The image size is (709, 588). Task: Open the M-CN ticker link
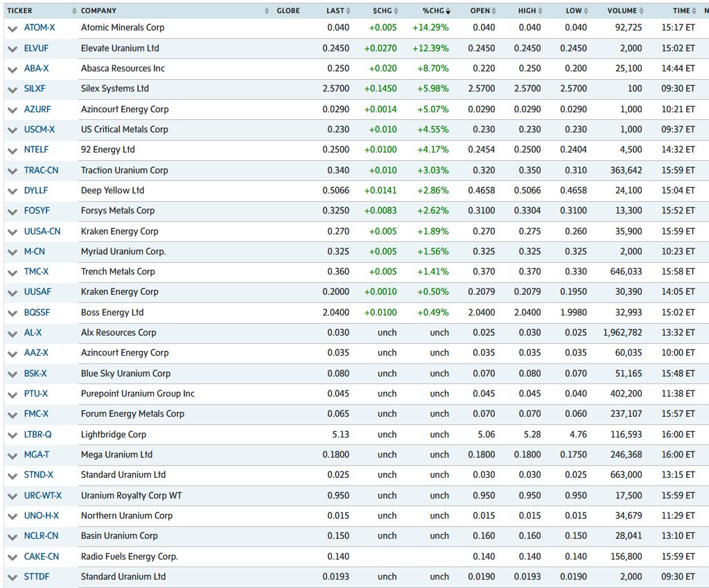point(35,252)
